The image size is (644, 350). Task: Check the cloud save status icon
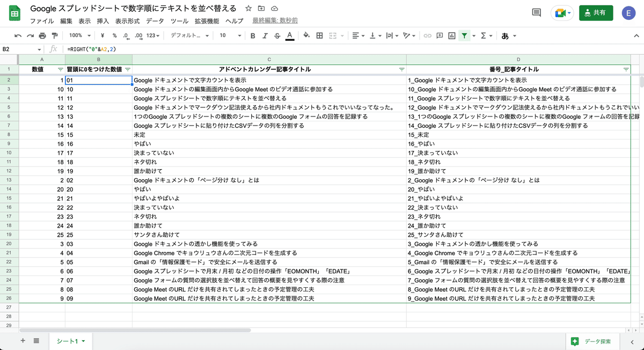[x=275, y=9]
